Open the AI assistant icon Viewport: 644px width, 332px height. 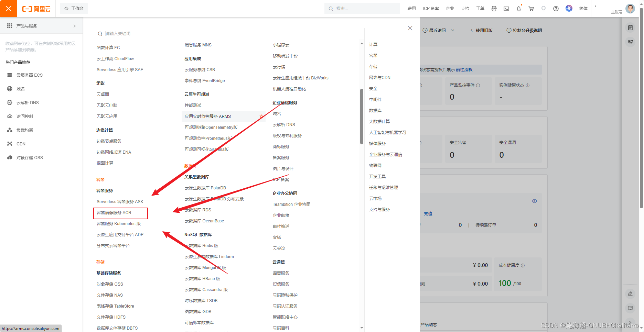[569, 8]
